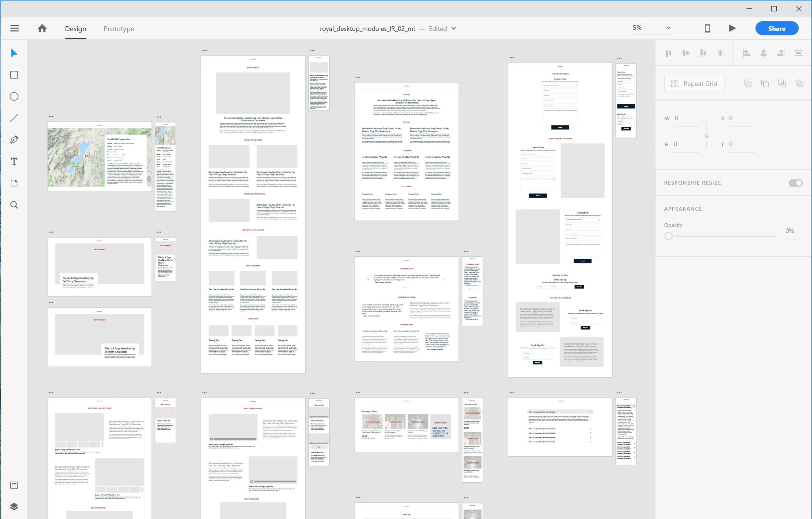This screenshot has width=812, height=519.
Task: Select the Text tool
Action: [x=14, y=161]
